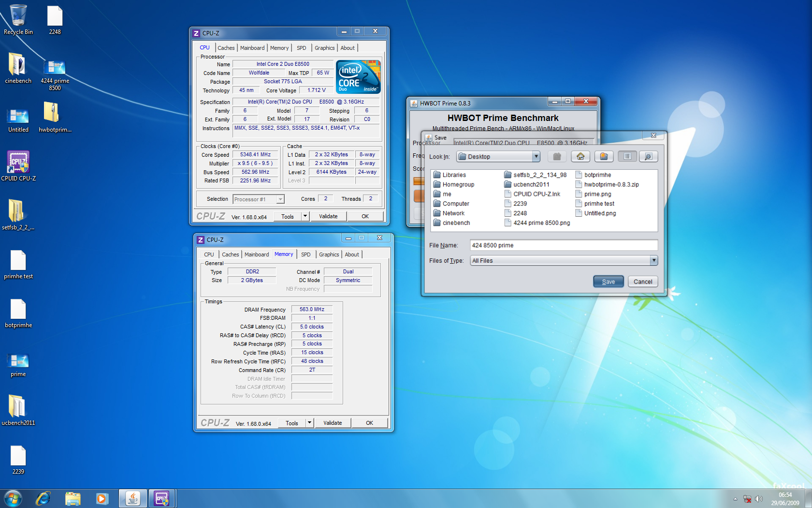Click the File Name input field
The width and height of the screenshot is (812, 508).
[x=564, y=245]
